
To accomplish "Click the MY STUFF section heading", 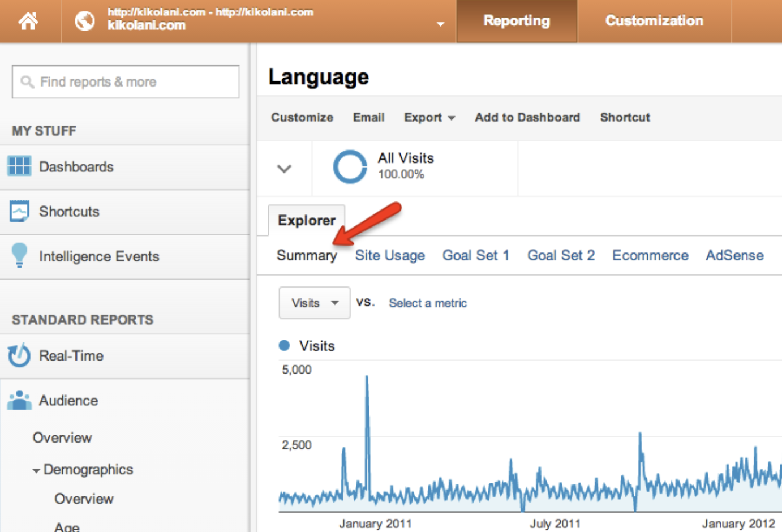I will (44, 131).
